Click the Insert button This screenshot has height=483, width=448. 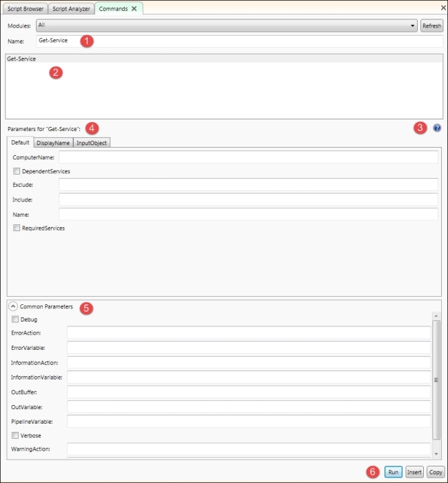click(x=414, y=472)
